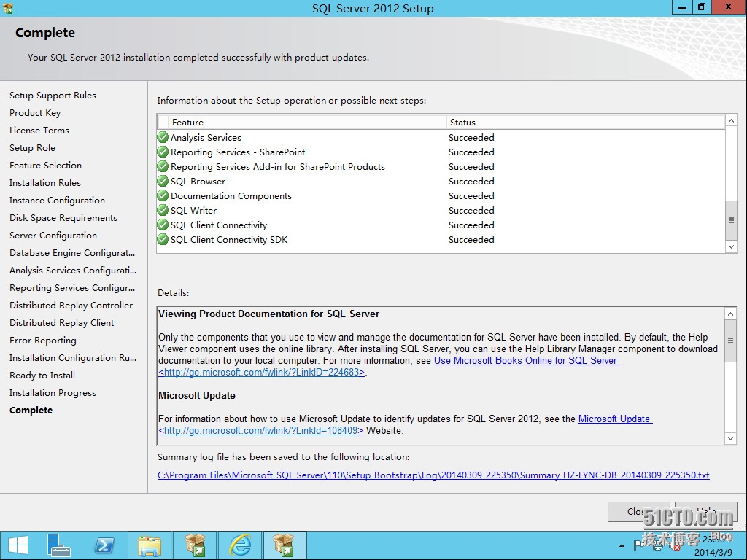Launch Windows PowerShell from the taskbar
The image size is (747, 560).
point(104,545)
